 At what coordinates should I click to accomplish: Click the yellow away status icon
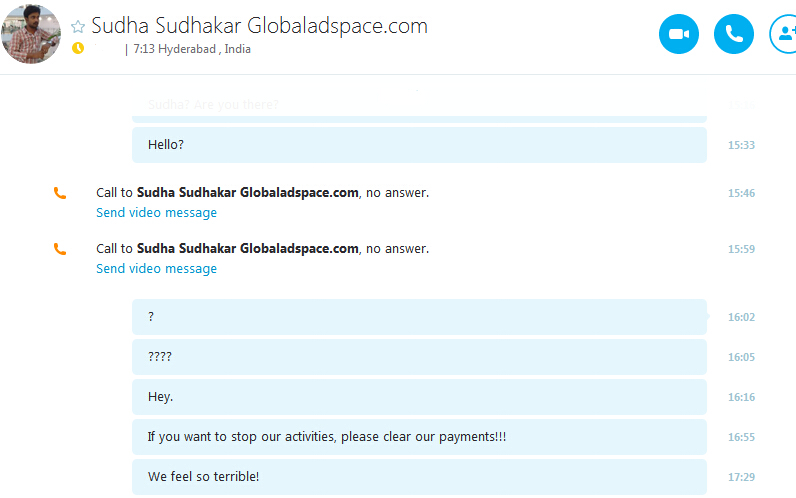click(78, 48)
